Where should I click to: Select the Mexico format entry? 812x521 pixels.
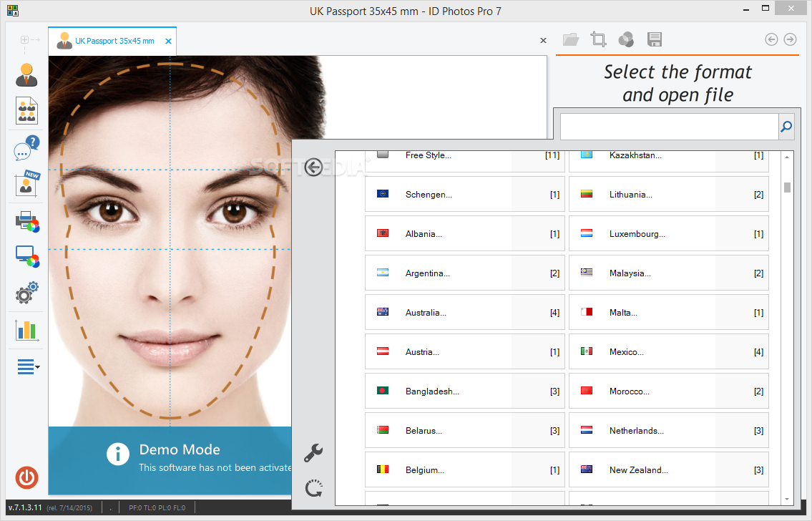(668, 351)
